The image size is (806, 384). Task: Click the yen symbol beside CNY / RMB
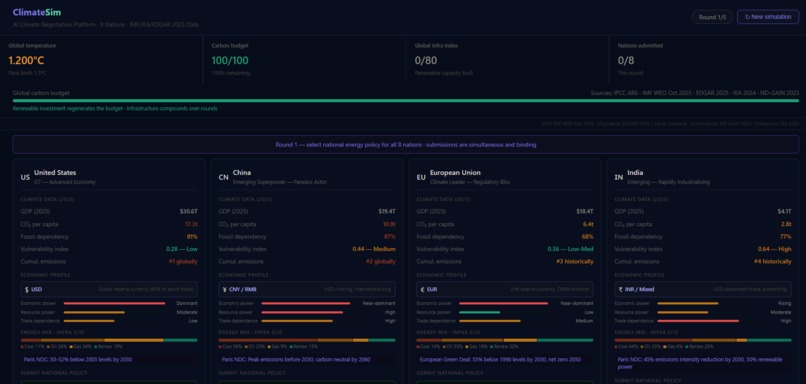point(225,289)
